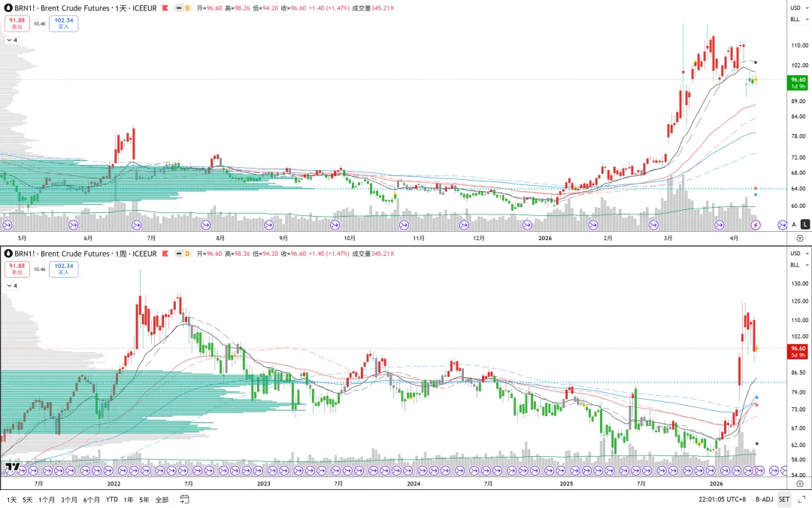Toggle the red flag on the 1天 chart
The image size is (812, 508).
click(165, 8)
